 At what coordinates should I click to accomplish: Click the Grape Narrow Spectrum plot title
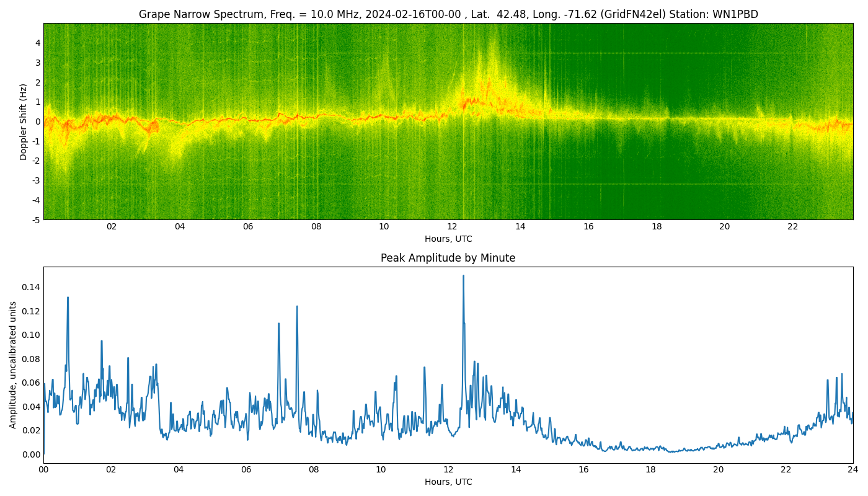448,14
